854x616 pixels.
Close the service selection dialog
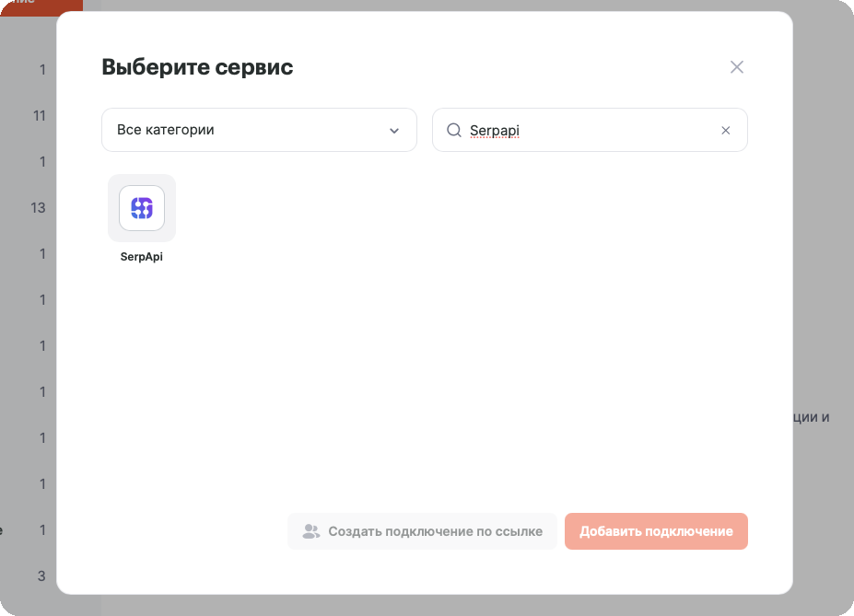[x=736, y=67]
